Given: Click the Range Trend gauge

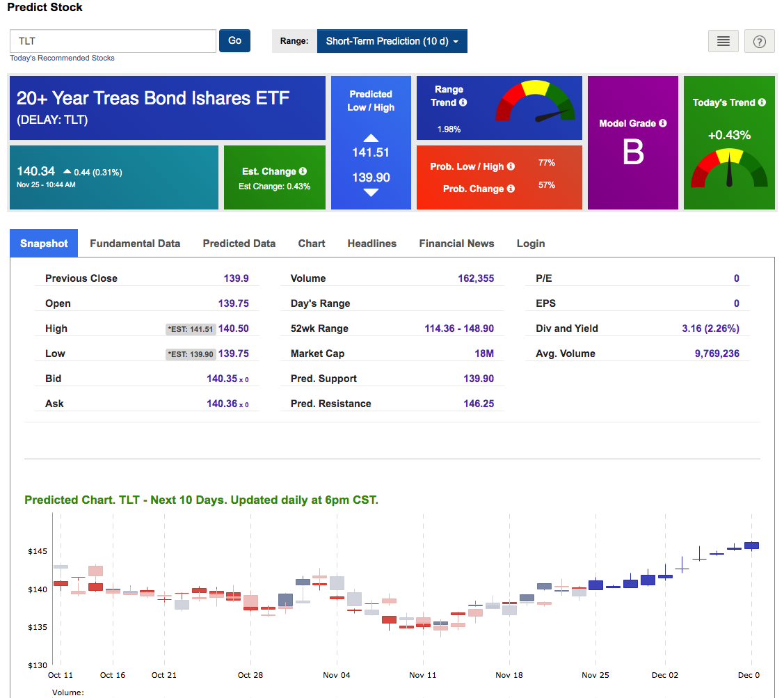Looking at the screenshot, I should [x=535, y=102].
